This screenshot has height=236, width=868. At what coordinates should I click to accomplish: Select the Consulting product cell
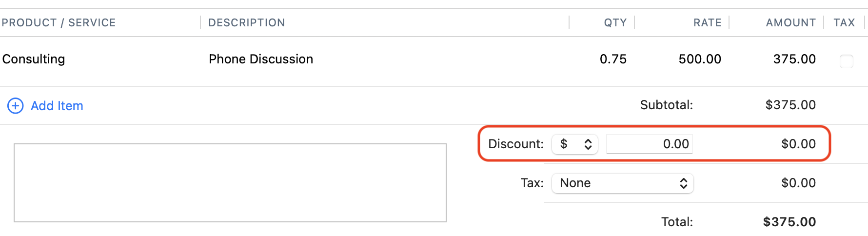click(x=34, y=59)
